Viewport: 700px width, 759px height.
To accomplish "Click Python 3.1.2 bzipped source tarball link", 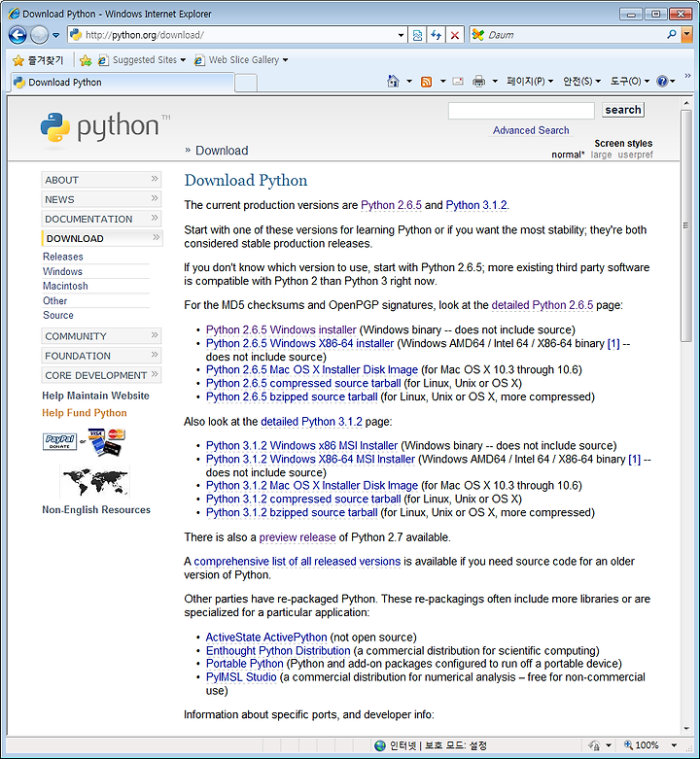I will click(292, 512).
